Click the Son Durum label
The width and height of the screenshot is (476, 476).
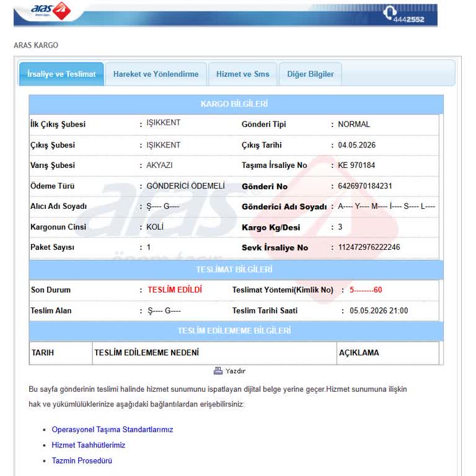51,290
